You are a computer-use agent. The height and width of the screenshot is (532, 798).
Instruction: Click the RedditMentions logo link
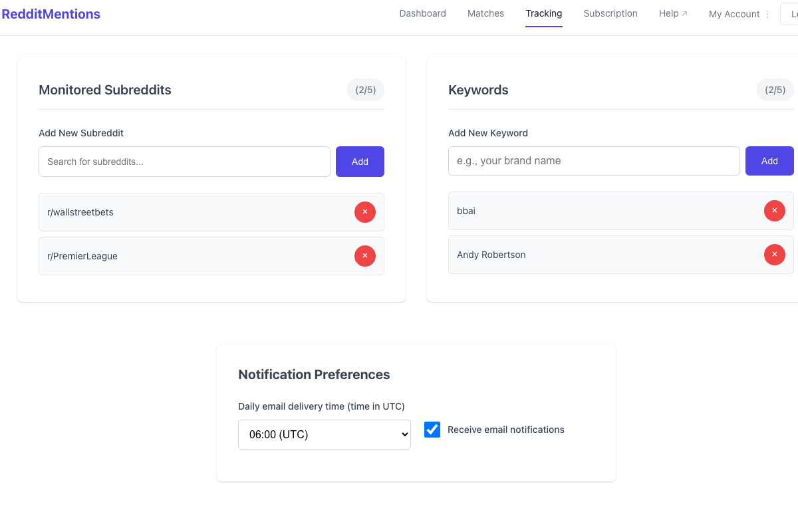pos(51,14)
